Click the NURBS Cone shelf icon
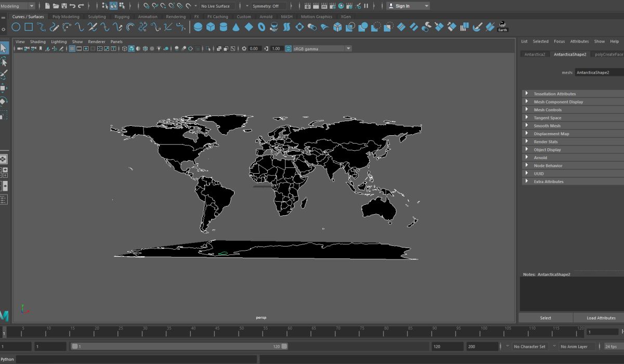The width and height of the screenshot is (624, 364). pos(236,27)
